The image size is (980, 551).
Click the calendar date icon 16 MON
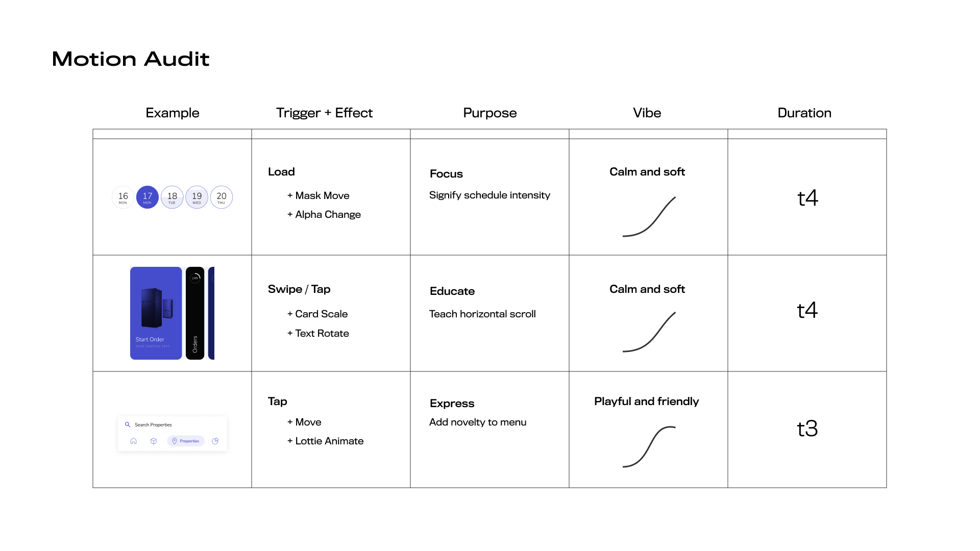(123, 196)
